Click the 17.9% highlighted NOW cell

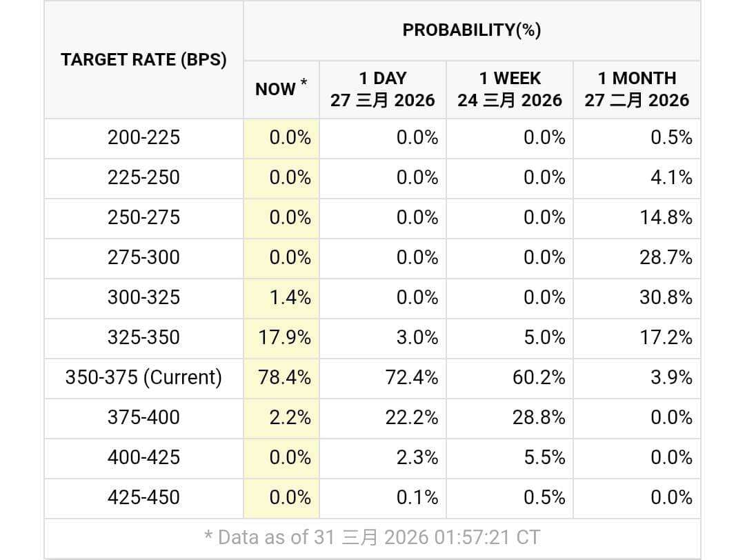pos(285,337)
